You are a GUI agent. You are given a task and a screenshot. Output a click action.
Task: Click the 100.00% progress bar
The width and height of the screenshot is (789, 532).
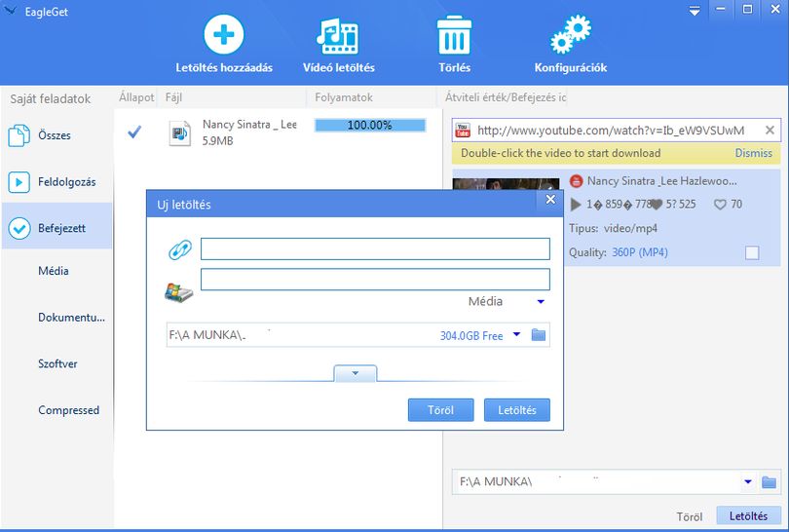[x=370, y=126]
